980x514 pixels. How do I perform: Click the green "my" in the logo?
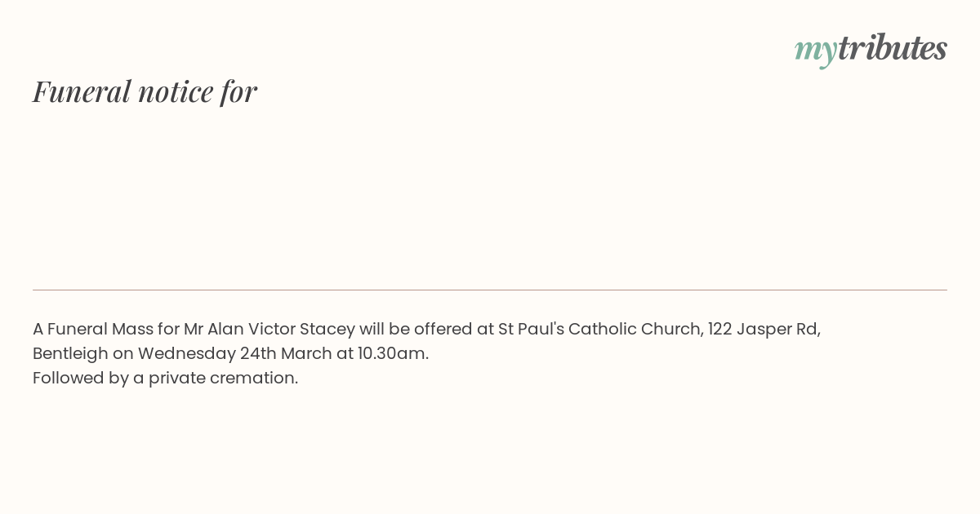pos(816,52)
